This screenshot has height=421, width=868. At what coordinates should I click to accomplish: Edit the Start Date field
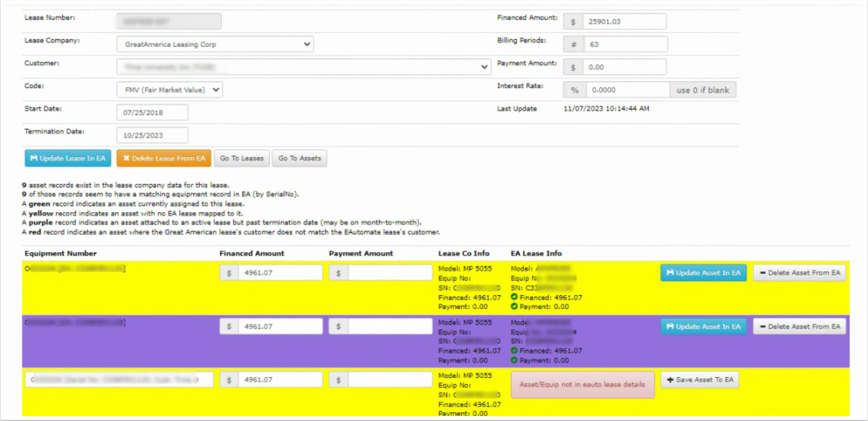[152, 113]
